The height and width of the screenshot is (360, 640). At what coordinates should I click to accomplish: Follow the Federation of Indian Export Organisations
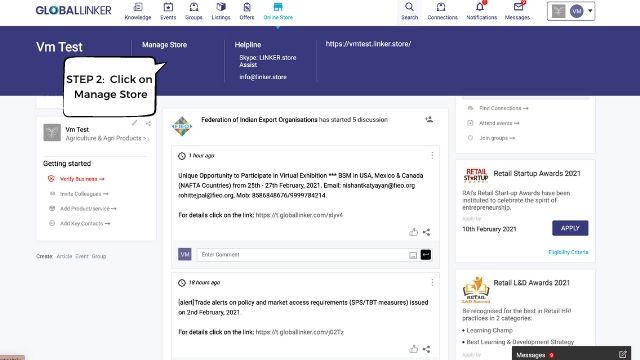point(429,120)
